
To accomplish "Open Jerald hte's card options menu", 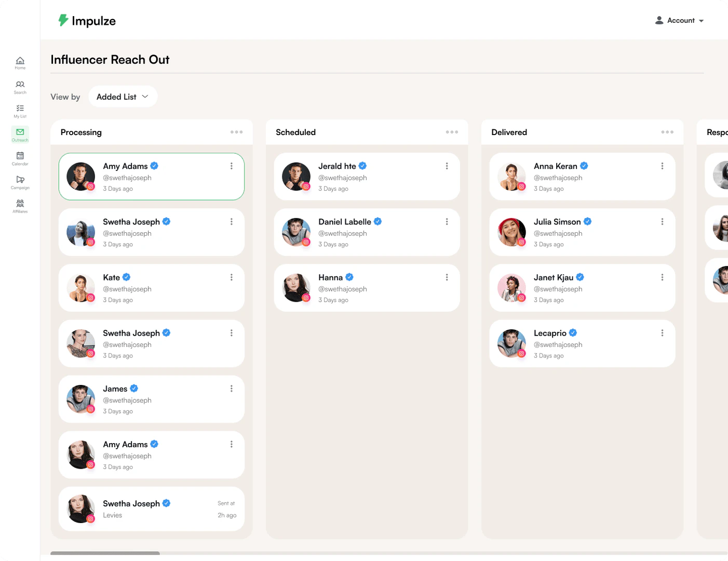I will 447,166.
